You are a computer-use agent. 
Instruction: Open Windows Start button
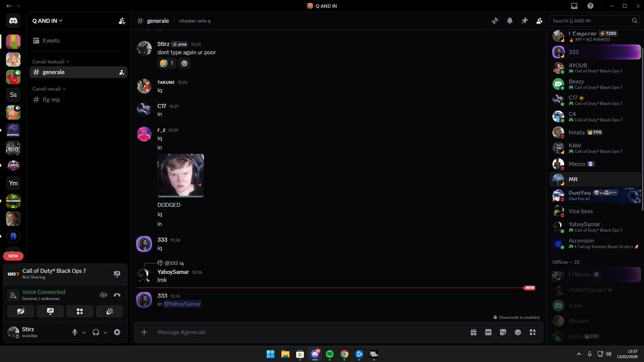(x=270, y=354)
